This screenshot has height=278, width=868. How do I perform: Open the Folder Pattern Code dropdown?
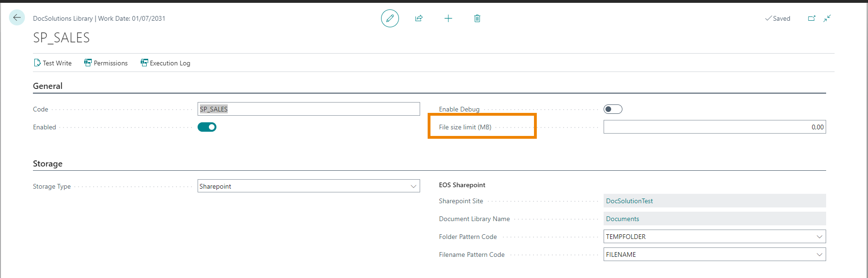click(x=819, y=237)
